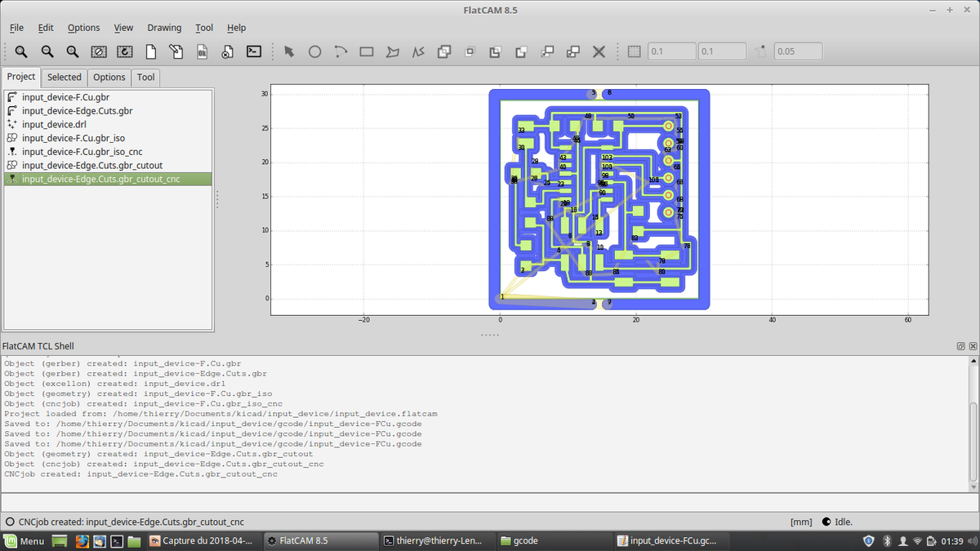
Task: Switch to the Options tab
Action: tap(109, 78)
